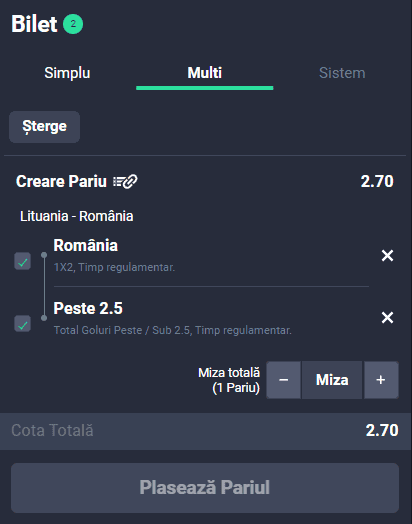This screenshot has height=524, width=412.
Task: Click the Creare Pariu heading
Action: coord(61,181)
